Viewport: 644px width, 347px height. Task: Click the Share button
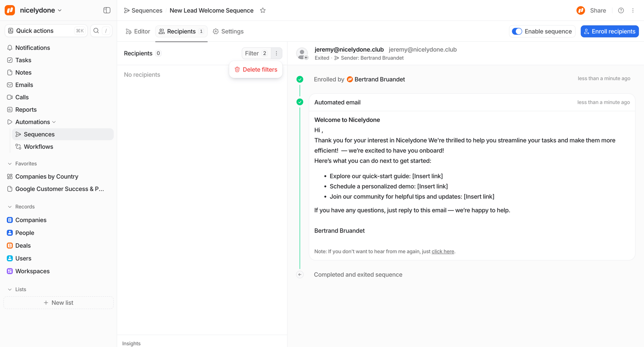click(x=598, y=10)
